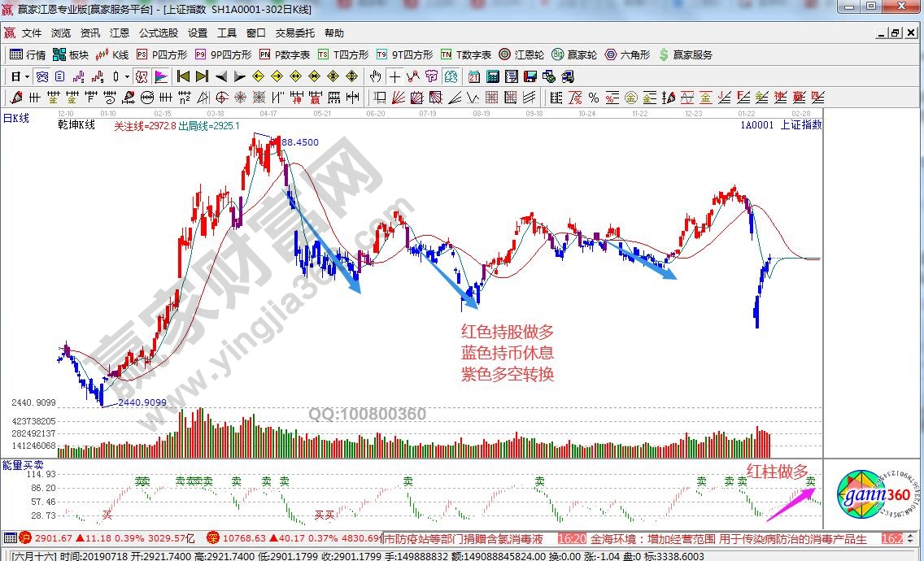Open the calculator tool icon

click(492, 76)
